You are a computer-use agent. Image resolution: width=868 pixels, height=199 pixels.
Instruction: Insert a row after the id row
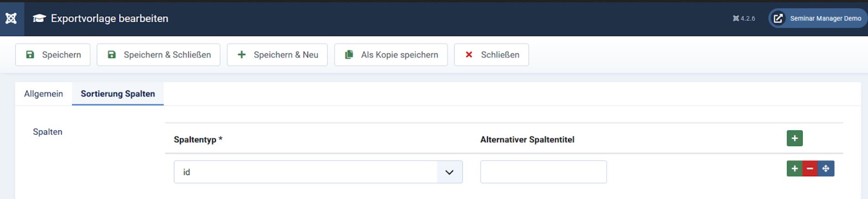click(x=794, y=168)
